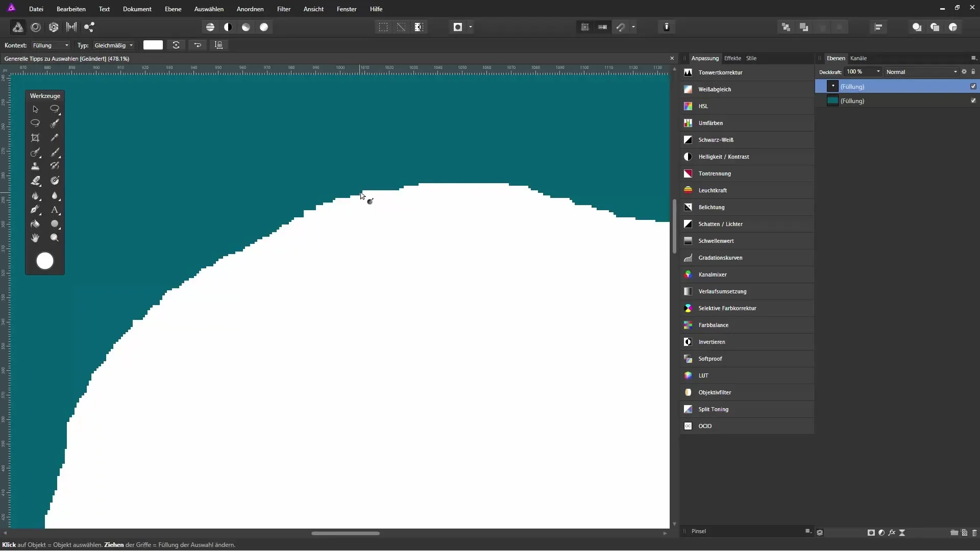Add an Invertieren adjustment

747,342
